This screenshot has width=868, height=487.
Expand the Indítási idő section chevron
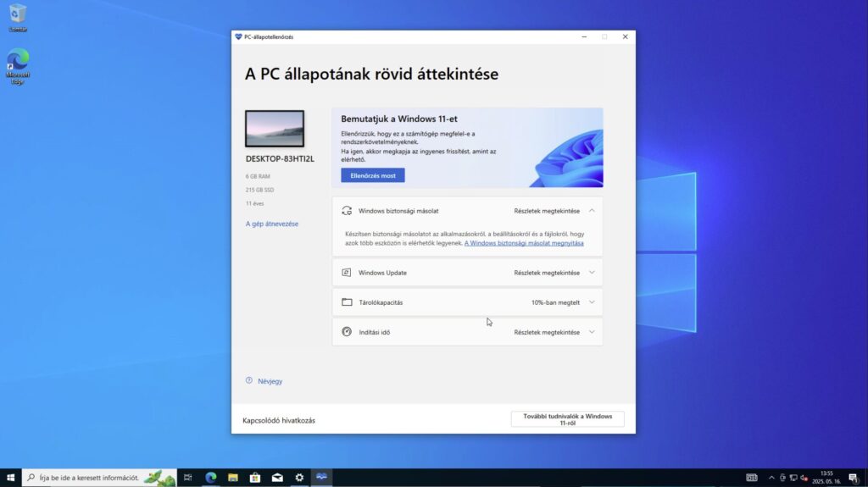coord(592,332)
